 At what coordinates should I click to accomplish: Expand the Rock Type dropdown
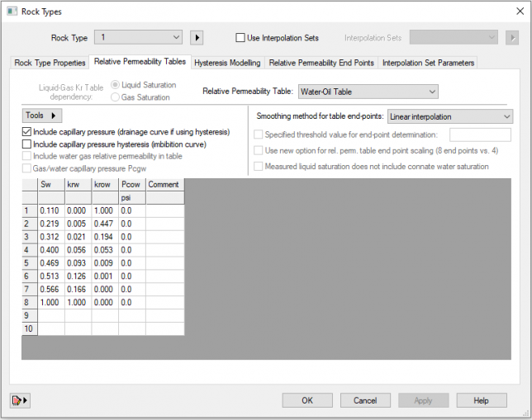tap(174, 37)
